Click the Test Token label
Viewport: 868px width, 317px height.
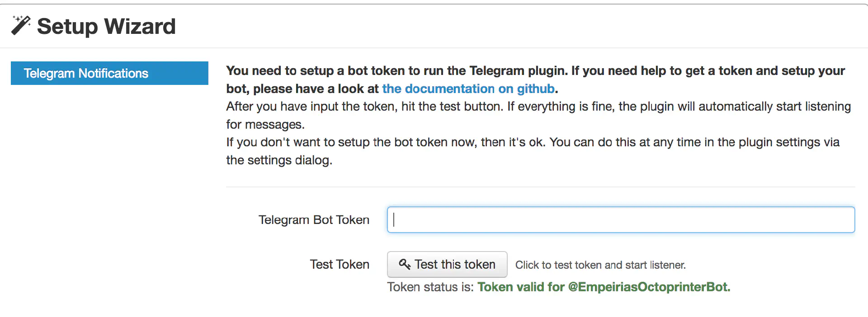click(x=340, y=265)
